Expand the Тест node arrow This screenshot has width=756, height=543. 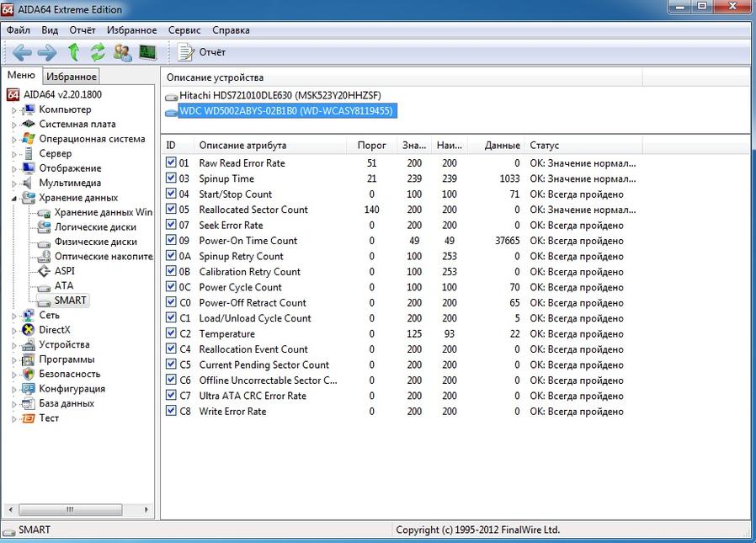coord(14,419)
